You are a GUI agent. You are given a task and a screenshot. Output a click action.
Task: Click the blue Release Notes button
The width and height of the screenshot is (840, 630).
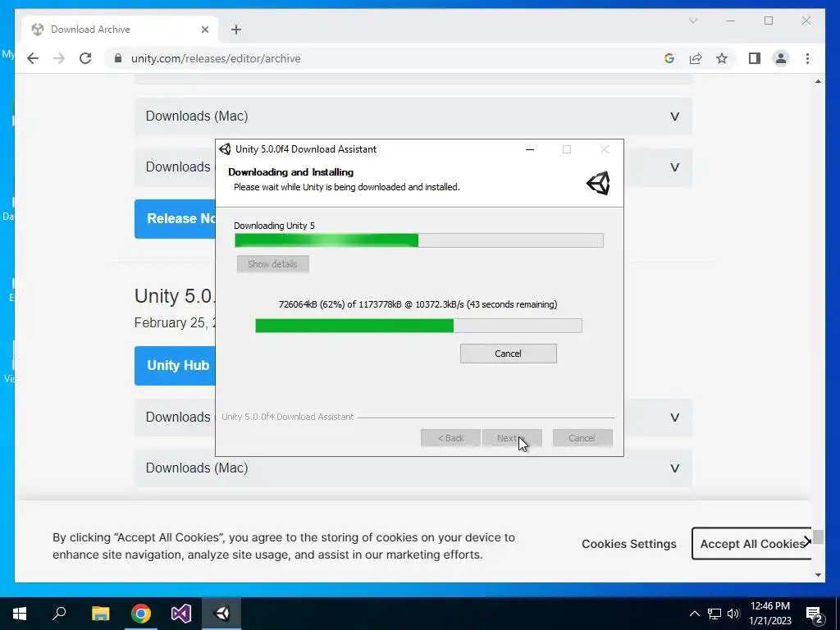(x=175, y=218)
